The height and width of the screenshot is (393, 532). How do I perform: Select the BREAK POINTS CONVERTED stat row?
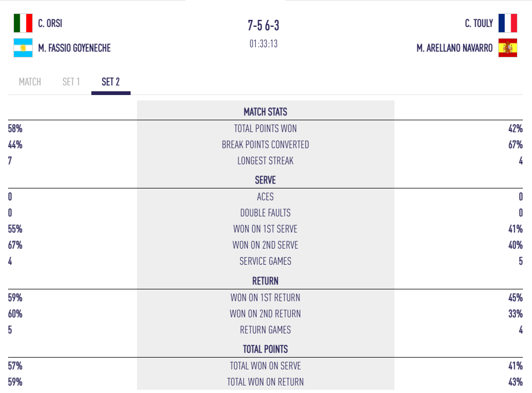[265, 144]
